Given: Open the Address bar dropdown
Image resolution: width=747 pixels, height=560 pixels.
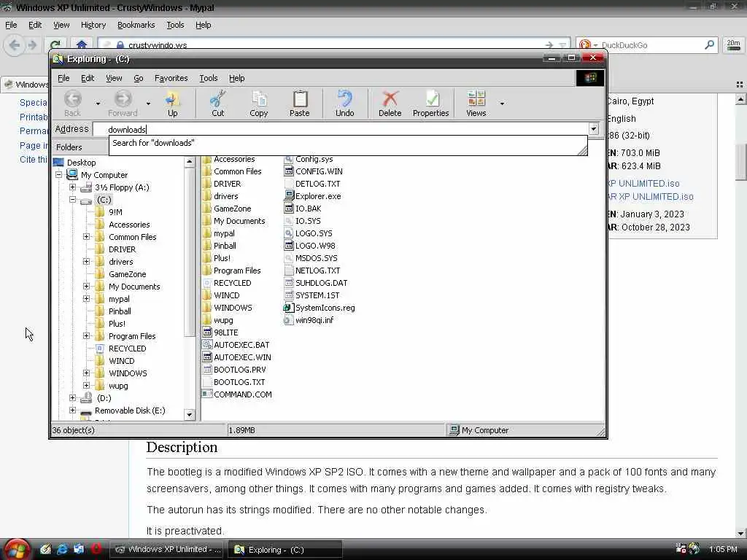Looking at the screenshot, I should click(594, 128).
